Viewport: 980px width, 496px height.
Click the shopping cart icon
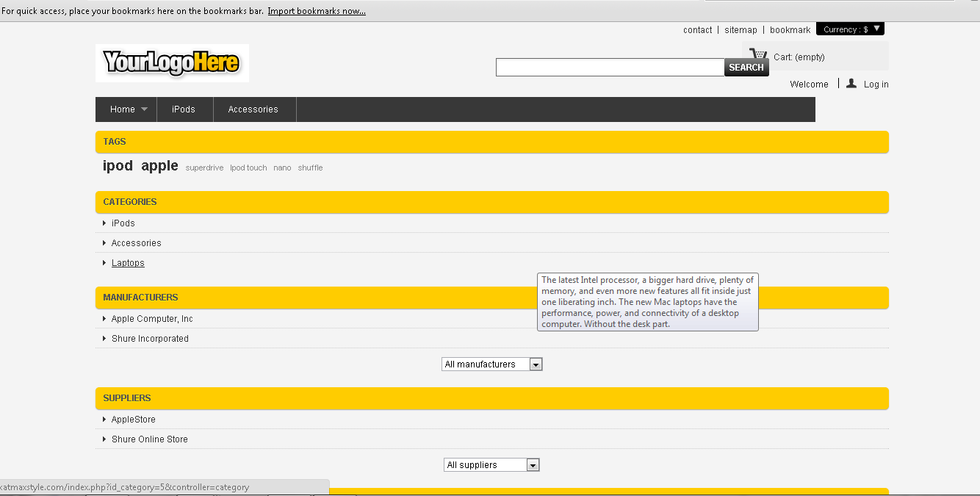pyautogui.click(x=758, y=54)
